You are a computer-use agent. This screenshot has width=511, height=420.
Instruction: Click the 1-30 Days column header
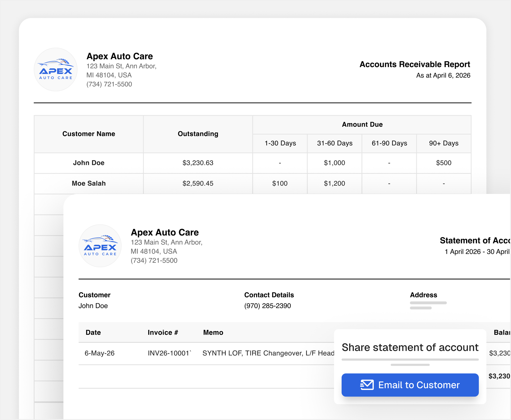click(280, 143)
